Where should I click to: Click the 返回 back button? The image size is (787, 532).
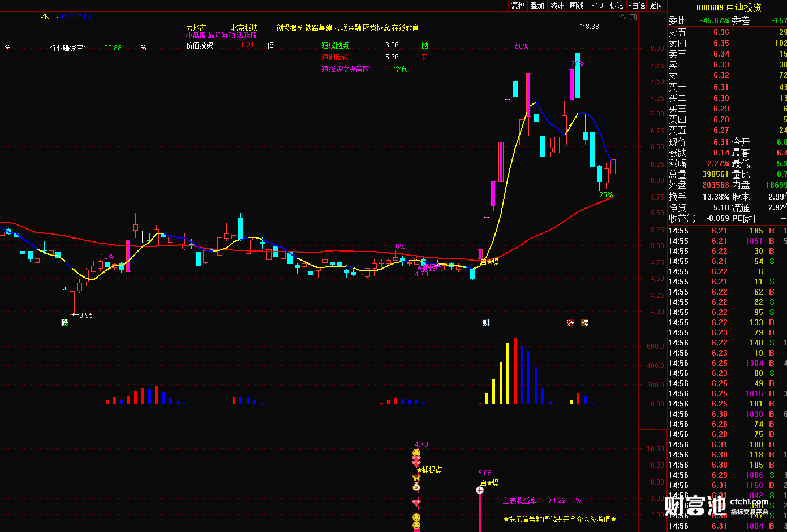click(x=657, y=6)
